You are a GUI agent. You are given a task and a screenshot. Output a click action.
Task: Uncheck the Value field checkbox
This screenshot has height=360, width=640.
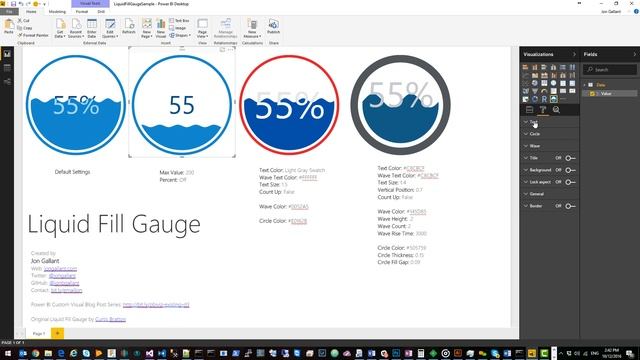pos(592,93)
